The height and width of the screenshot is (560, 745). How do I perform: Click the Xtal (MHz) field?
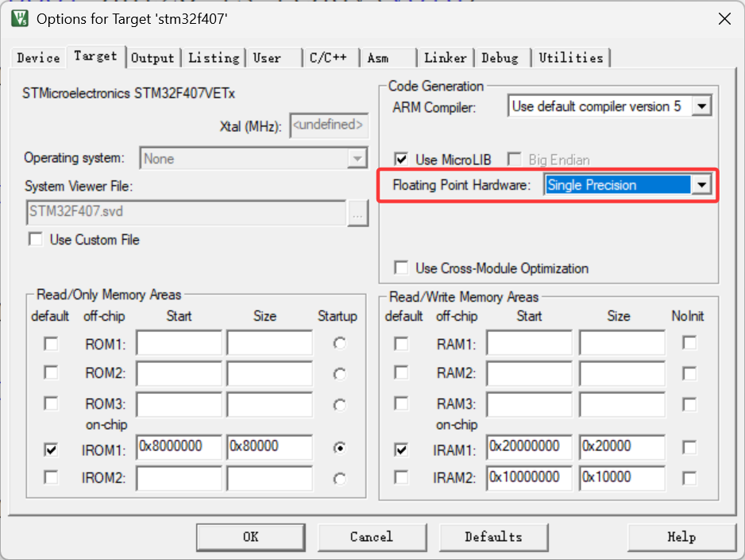(x=329, y=126)
